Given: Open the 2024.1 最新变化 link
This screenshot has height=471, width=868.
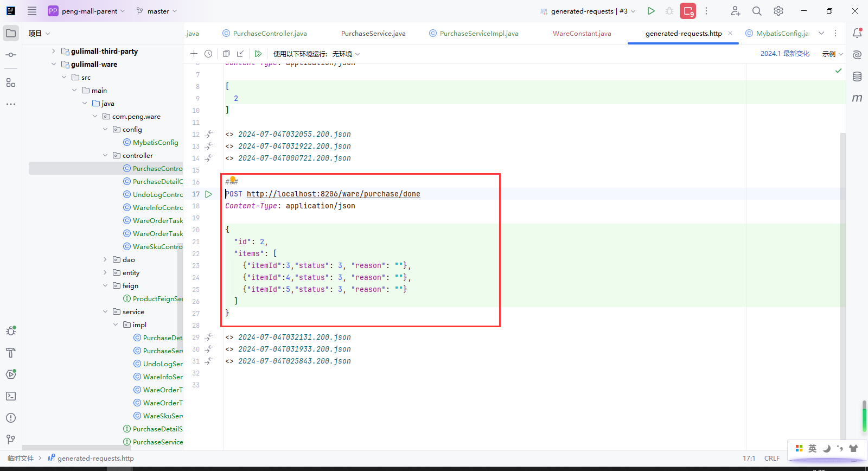Looking at the screenshot, I should (785, 54).
